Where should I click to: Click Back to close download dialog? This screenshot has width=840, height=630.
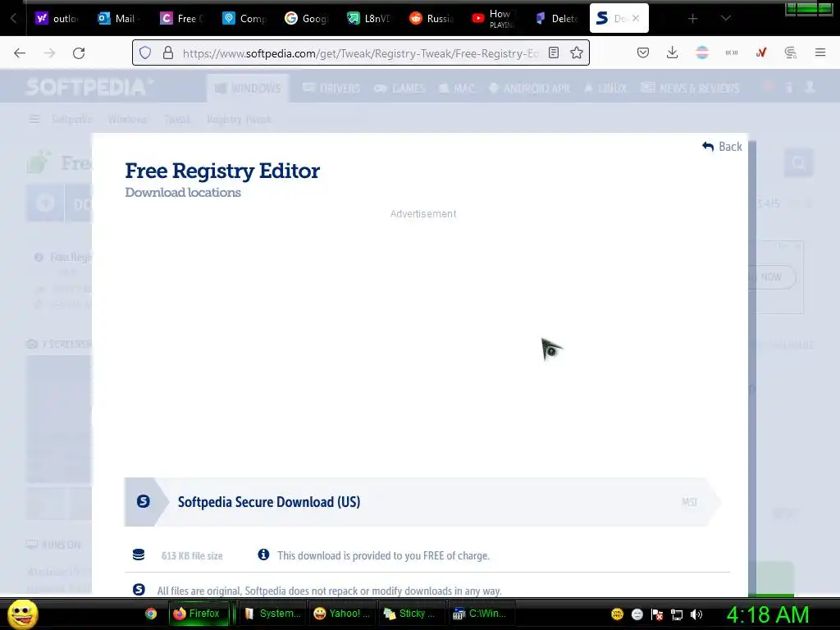point(722,147)
